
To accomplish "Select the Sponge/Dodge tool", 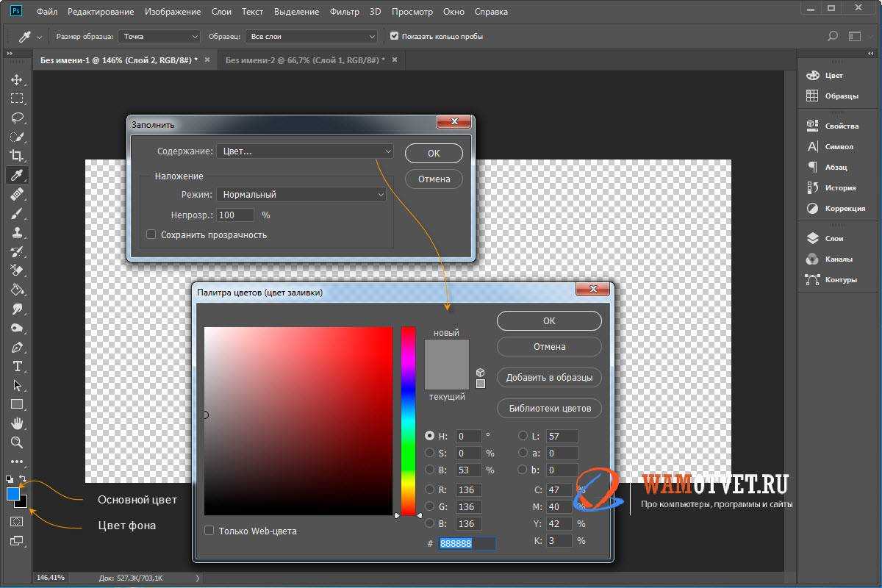I will [16, 328].
